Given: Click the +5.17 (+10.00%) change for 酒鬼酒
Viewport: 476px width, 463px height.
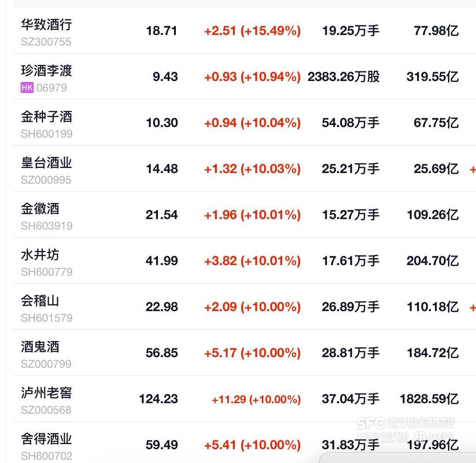Looking at the screenshot, I should coord(252,353).
